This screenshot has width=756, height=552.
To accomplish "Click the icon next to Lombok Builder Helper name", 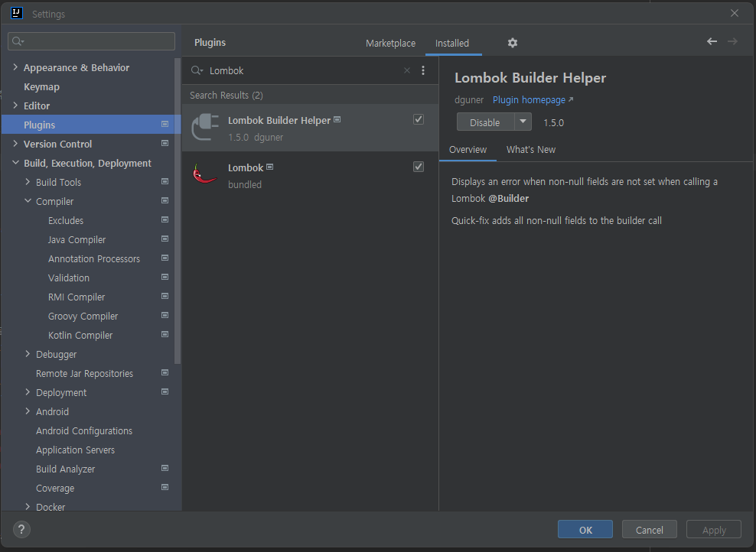I will tap(337, 119).
